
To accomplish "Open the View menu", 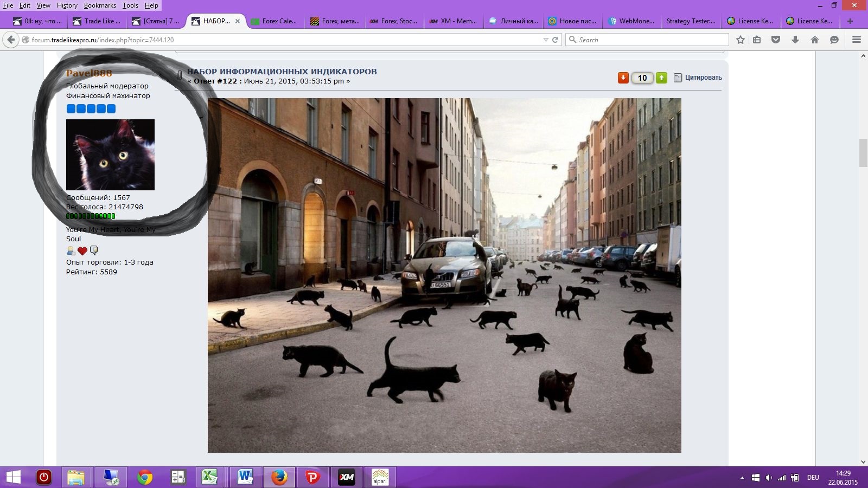I will click(x=43, y=5).
